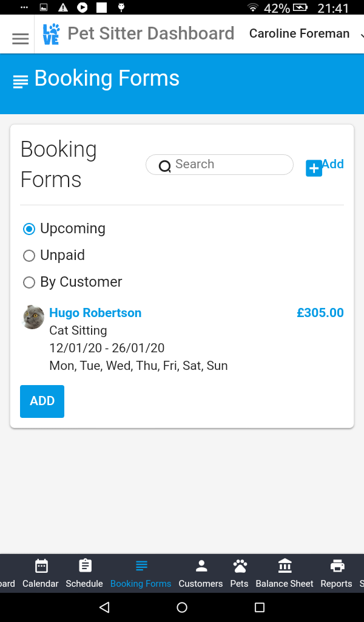
Task: Select the By Customer radio option
Action: click(29, 282)
